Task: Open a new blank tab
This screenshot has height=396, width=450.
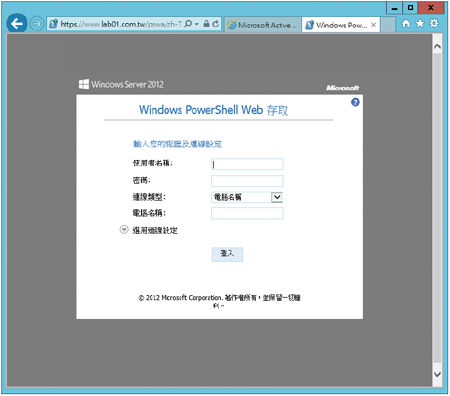Action: pos(387,25)
